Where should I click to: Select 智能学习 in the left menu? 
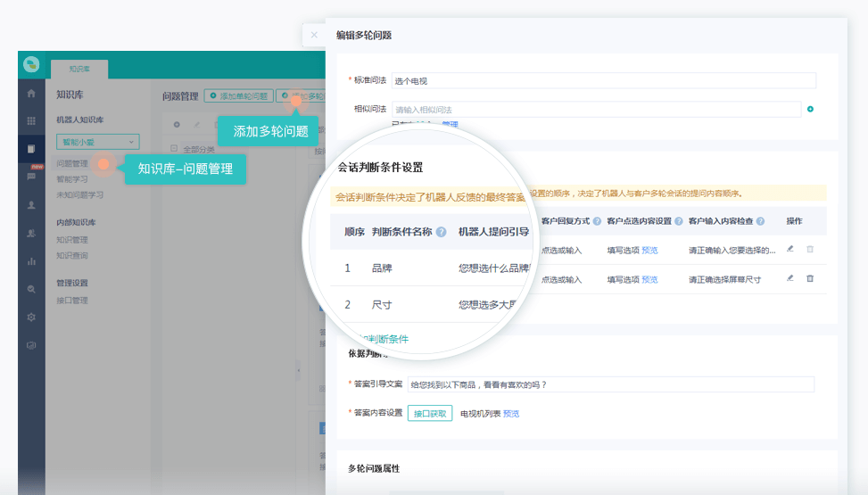click(72, 179)
